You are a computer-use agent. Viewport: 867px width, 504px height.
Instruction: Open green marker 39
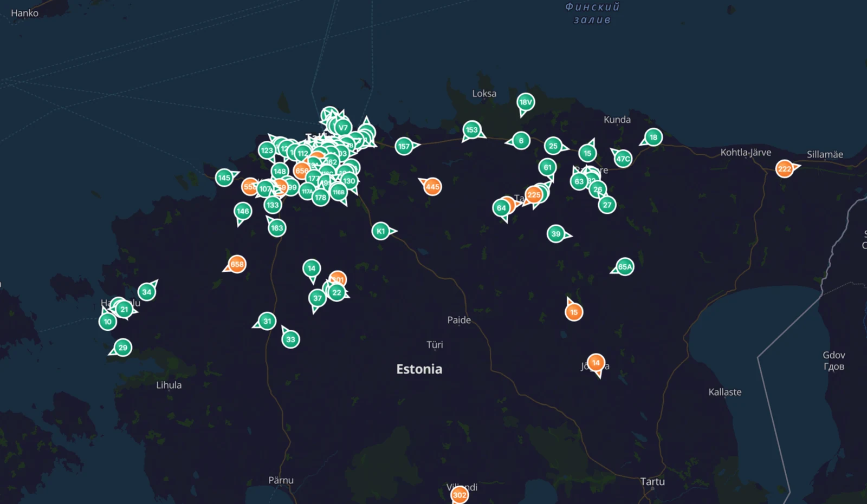(x=556, y=234)
